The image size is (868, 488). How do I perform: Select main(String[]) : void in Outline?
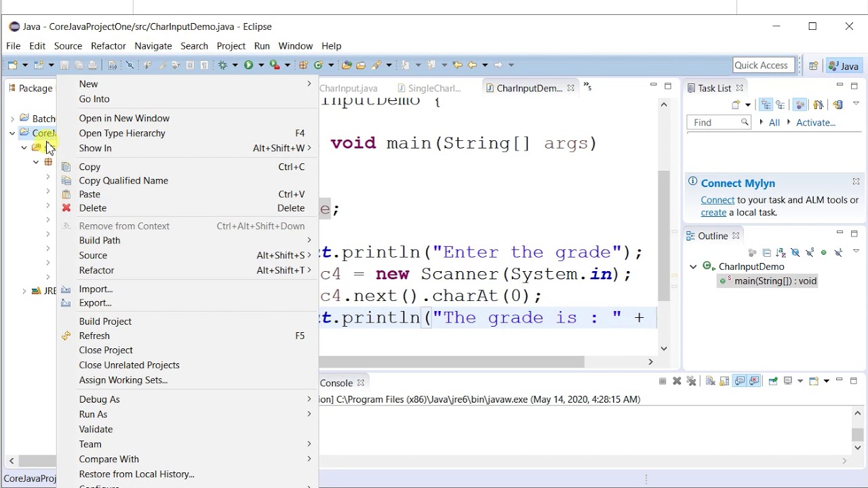point(768,281)
